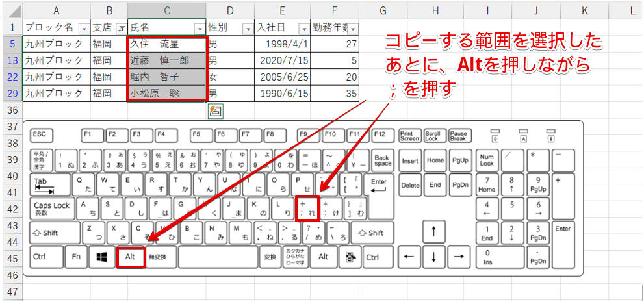Click 九州ブロック in row 22
The image size is (644, 304).
click(57, 77)
